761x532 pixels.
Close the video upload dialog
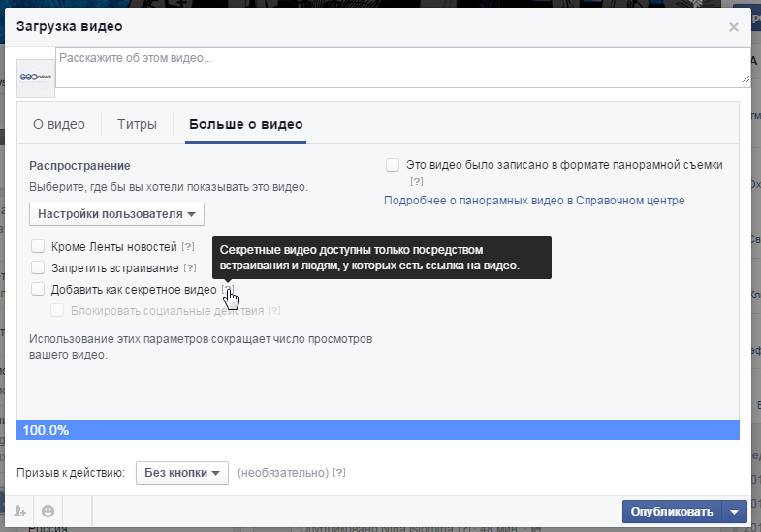point(733,27)
